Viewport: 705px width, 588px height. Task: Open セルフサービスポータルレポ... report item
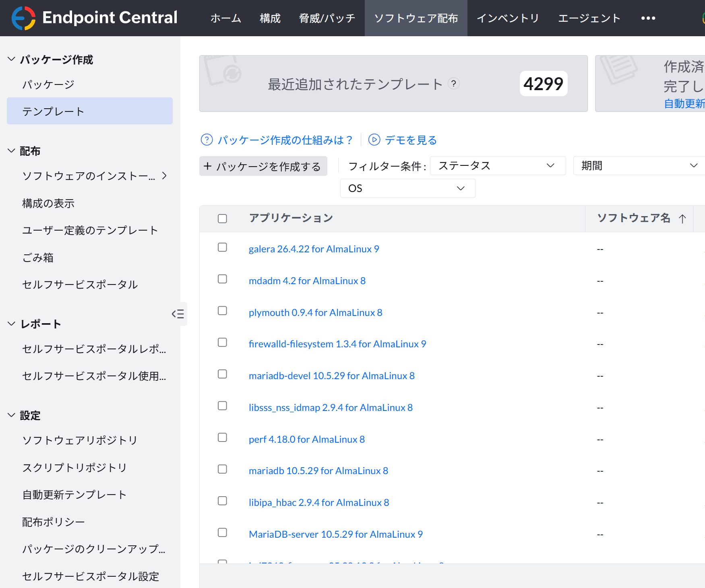coord(94,349)
